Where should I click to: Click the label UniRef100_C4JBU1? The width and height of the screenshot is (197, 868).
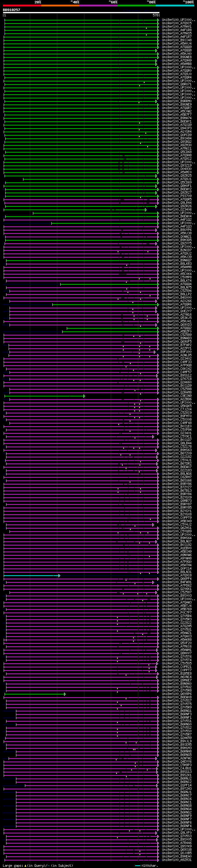pos(177,768)
